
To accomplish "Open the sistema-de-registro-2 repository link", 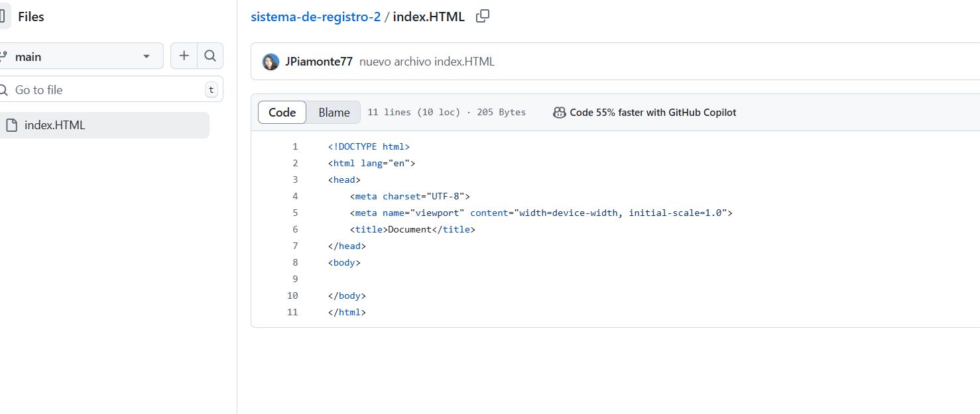I will click(x=316, y=17).
